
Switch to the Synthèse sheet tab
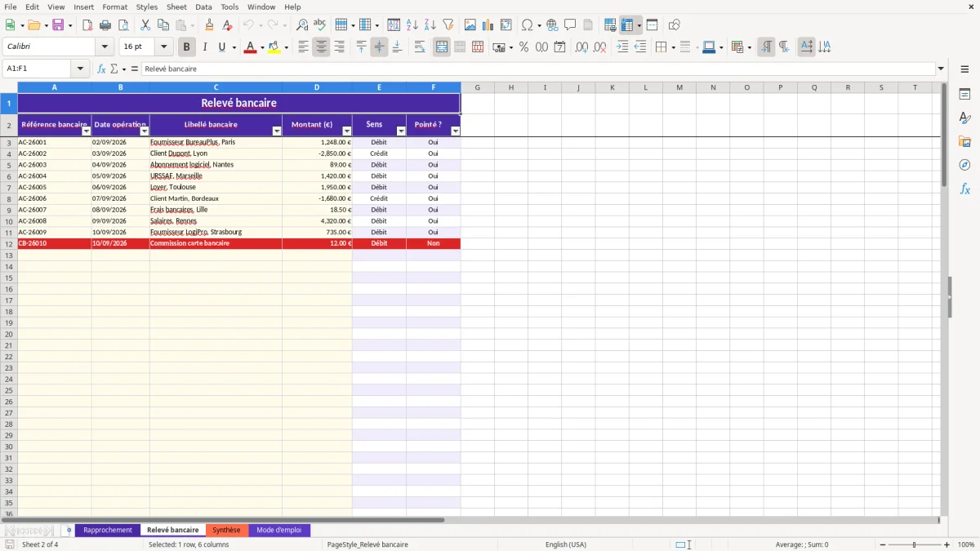(x=226, y=531)
